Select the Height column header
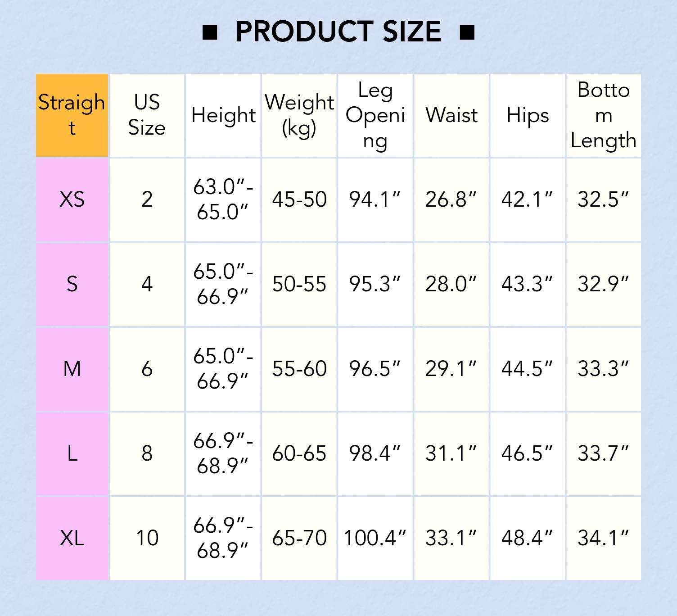 pos(223,115)
